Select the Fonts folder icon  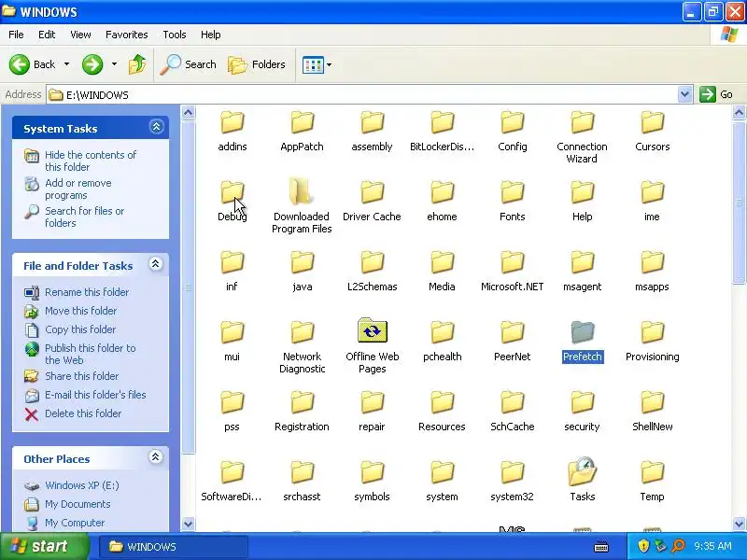pos(512,193)
